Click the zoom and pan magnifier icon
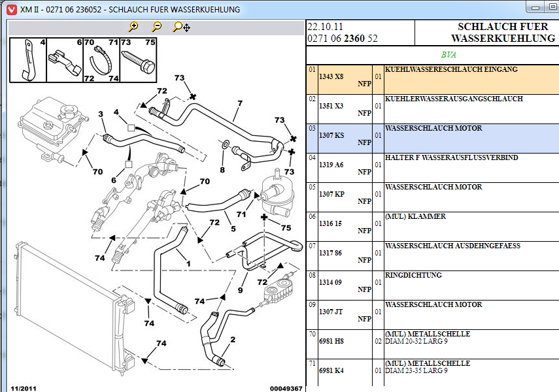 (x=181, y=27)
